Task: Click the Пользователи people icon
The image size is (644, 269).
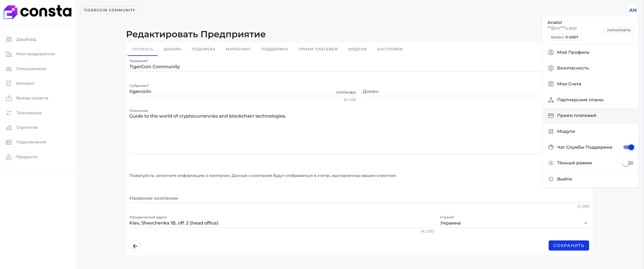Action: (x=9, y=69)
